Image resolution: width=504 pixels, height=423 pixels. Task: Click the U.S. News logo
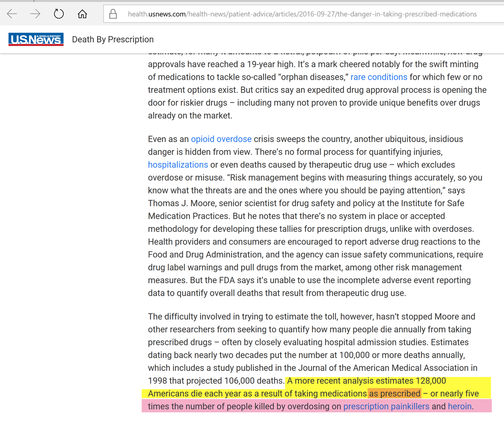coord(36,39)
